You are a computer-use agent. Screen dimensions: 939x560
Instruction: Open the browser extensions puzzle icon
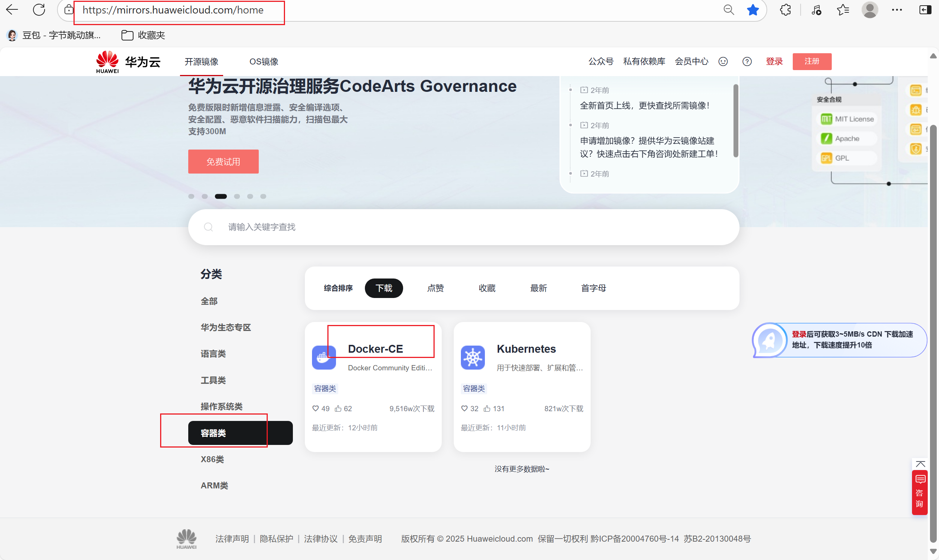click(x=785, y=10)
